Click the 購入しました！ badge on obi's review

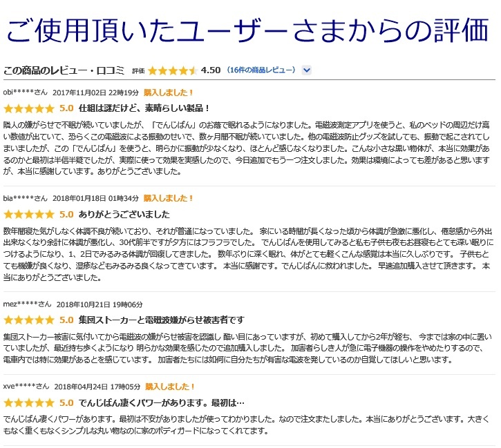169,92
